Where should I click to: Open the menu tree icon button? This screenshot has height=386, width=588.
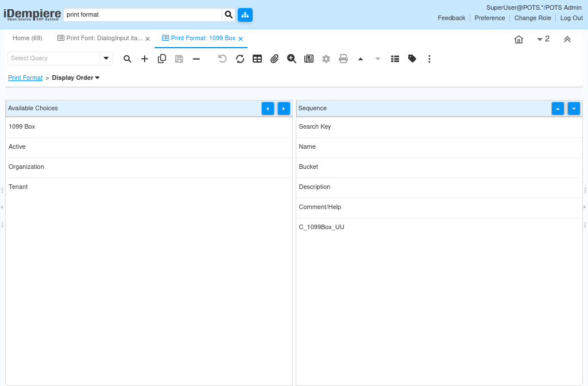pos(245,15)
